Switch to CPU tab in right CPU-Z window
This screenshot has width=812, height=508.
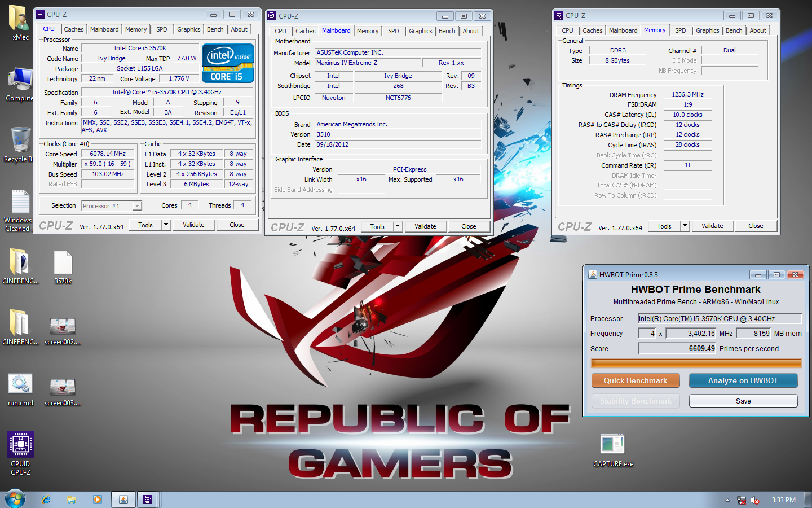point(567,30)
